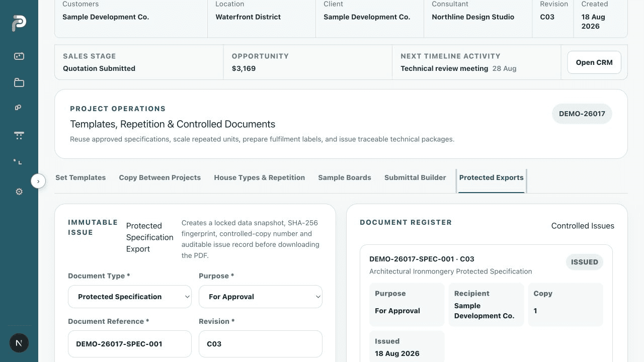Select the Submittal Builder tab

tap(415, 177)
